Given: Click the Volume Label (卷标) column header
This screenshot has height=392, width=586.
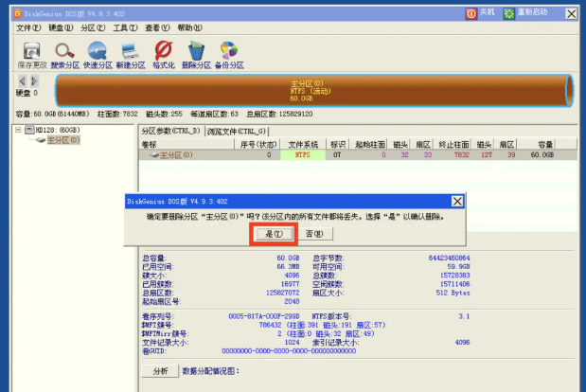Looking at the screenshot, I should [186, 144].
